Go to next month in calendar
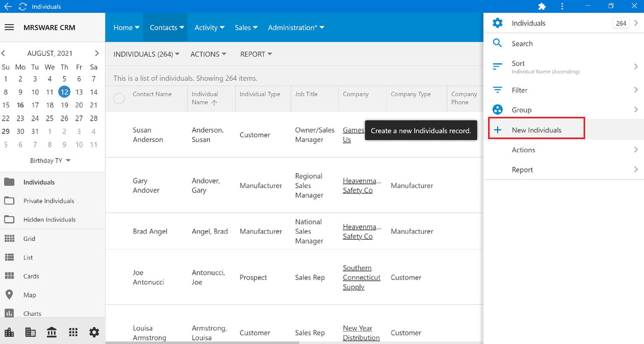644x344 pixels. click(97, 53)
